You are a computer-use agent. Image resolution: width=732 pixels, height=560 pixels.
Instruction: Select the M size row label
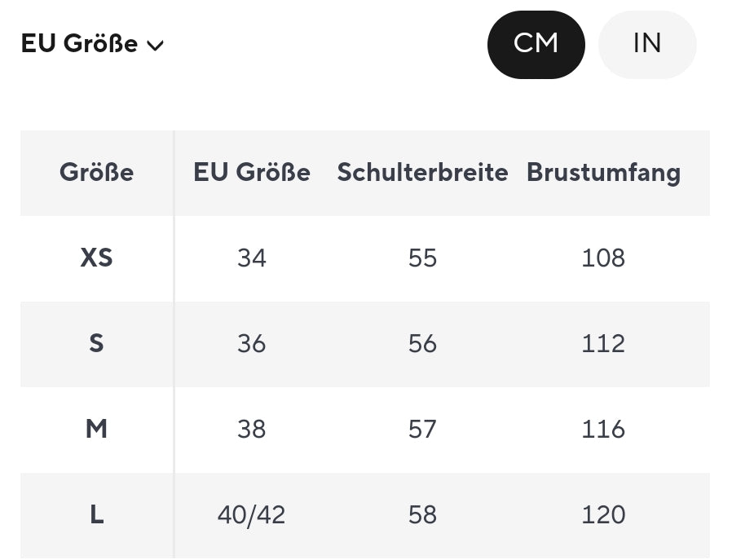point(96,430)
